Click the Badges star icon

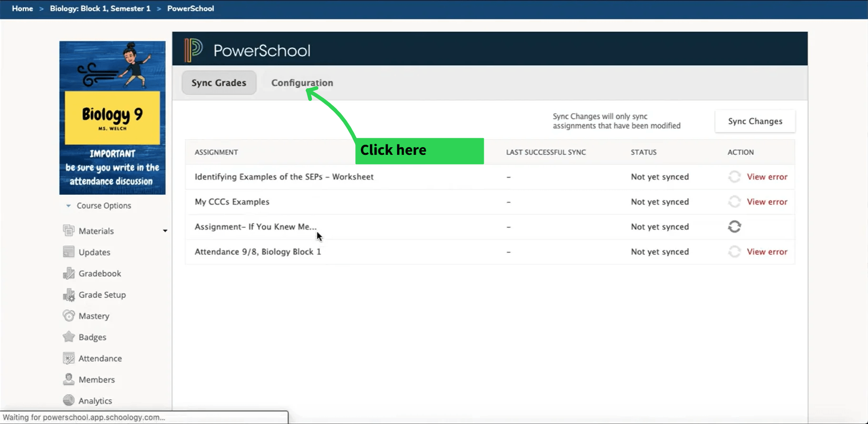coord(69,337)
